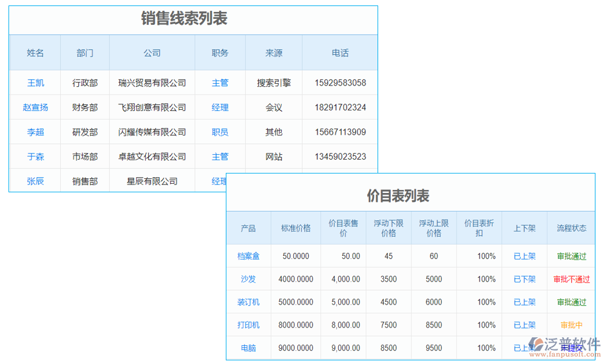Viewport: 607px width, 364px height.
Task: Click 张辰 in the 销售线索列表 table
Action: click(35, 180)
